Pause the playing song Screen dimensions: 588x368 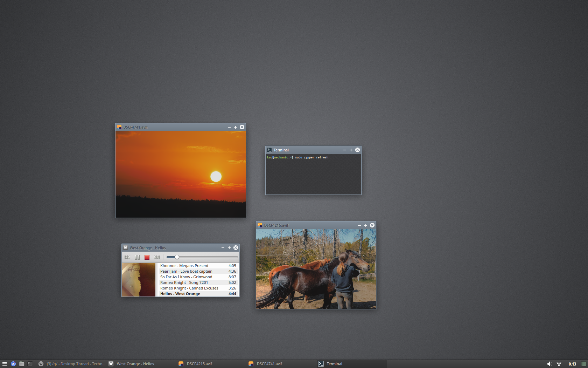[137, 257]
